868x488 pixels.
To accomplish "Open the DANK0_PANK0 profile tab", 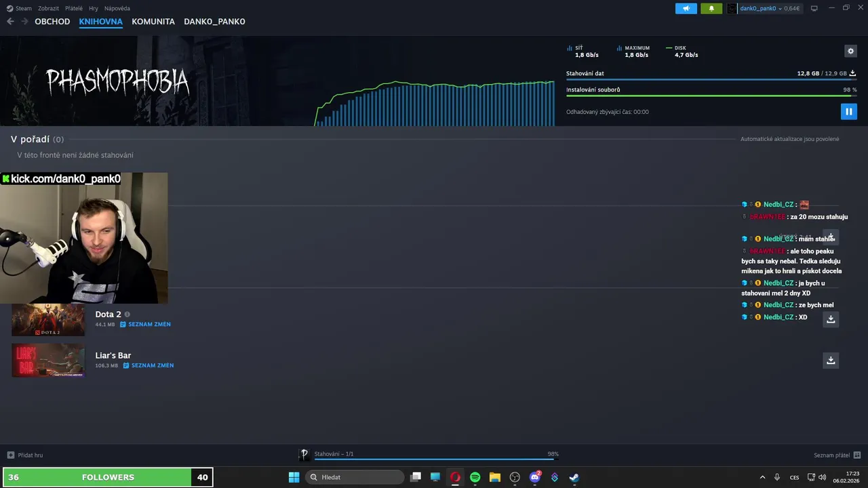I will pyautogui.click(x=214, y=22).
